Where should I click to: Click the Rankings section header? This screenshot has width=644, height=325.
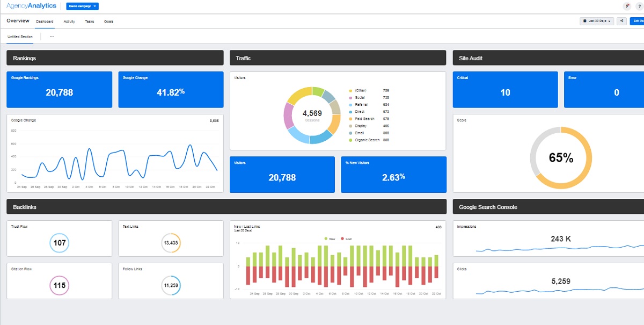115,58
